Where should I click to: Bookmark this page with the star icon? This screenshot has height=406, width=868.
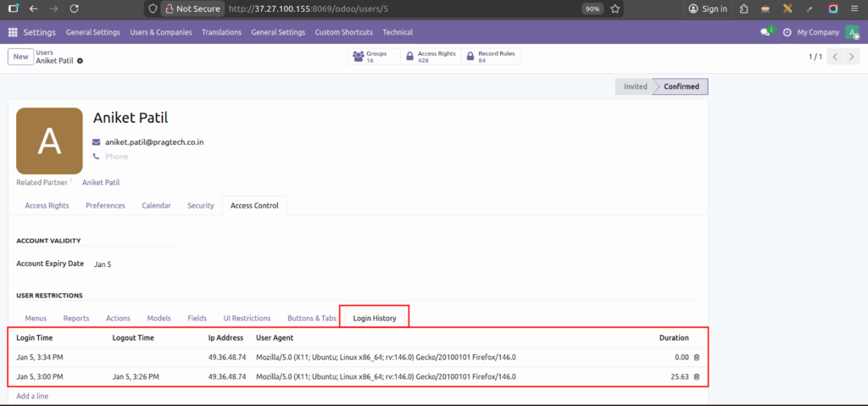615,8
